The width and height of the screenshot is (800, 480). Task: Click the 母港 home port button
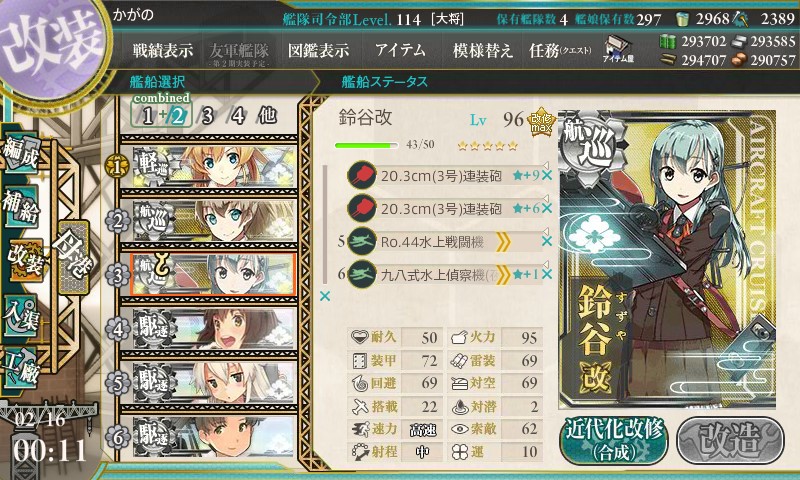point(74,257)
